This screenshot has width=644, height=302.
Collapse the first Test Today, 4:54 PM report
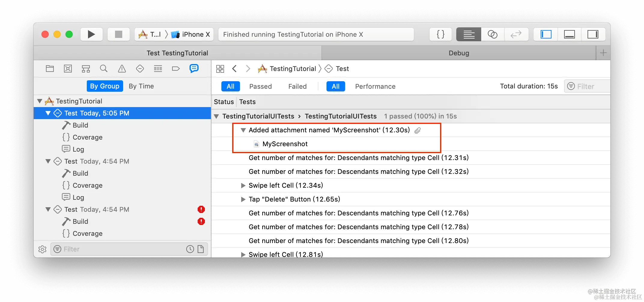(48, 161)
